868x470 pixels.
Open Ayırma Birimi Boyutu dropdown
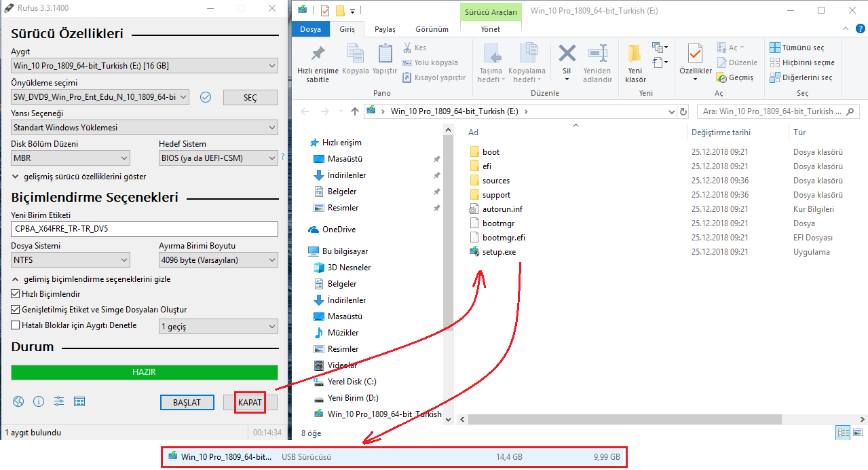[219, 259]
